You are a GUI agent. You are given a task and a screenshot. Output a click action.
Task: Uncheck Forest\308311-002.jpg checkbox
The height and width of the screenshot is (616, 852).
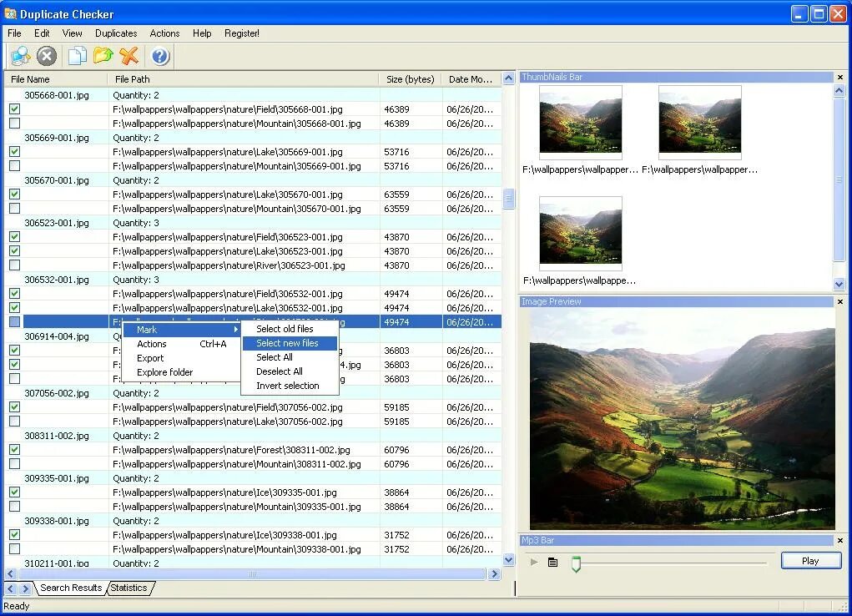coord(15,450)
